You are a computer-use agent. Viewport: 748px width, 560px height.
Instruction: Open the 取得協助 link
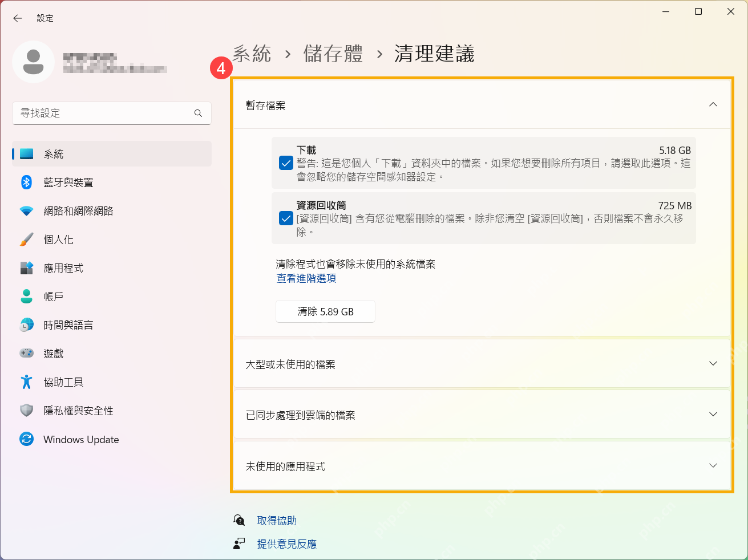point(277,521)
